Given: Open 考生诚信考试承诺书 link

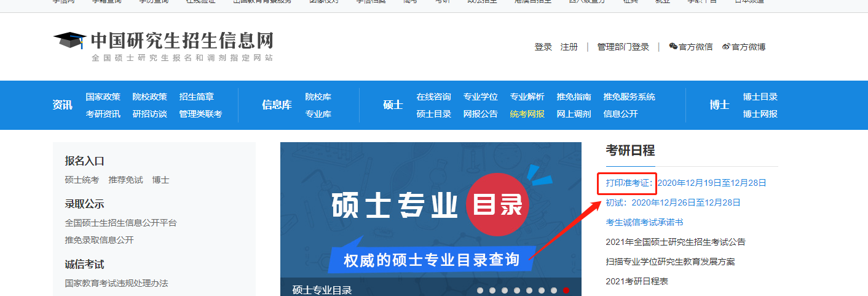Looking at the screenshot, I should (644, 222).
